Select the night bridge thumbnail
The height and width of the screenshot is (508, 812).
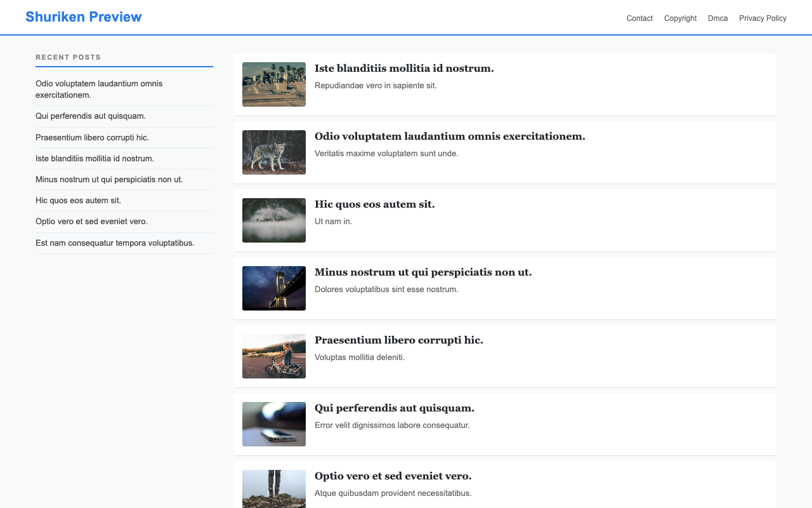(274, 288)
